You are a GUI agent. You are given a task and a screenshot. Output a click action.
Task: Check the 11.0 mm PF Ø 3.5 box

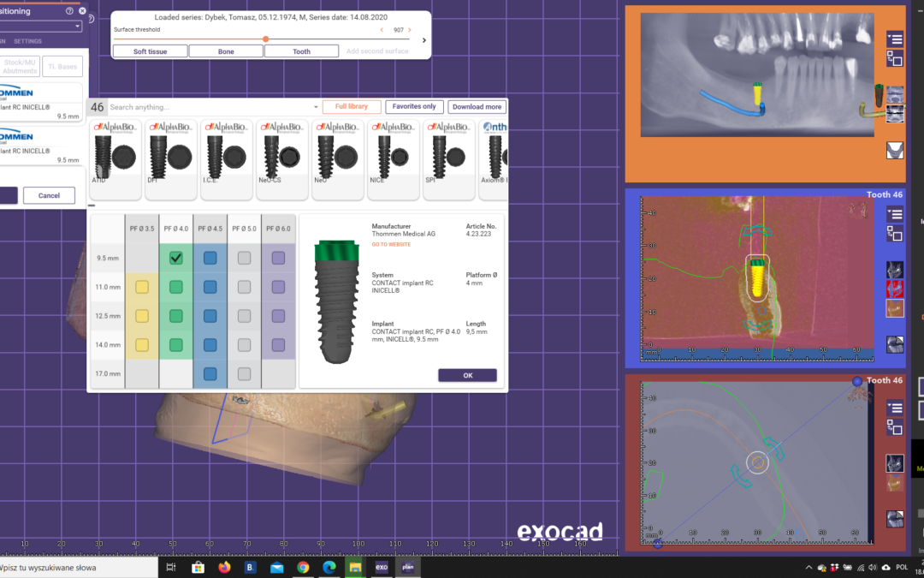coord(142,289)
